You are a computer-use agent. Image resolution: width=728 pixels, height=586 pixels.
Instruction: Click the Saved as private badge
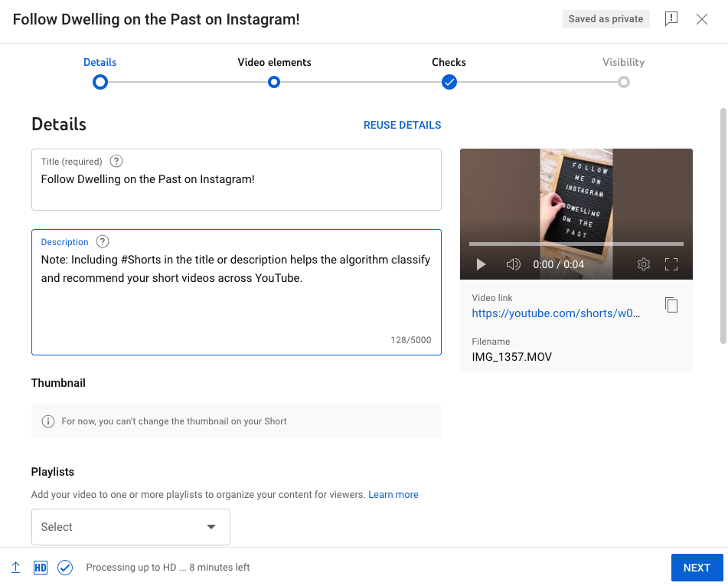tap(606, 19)
